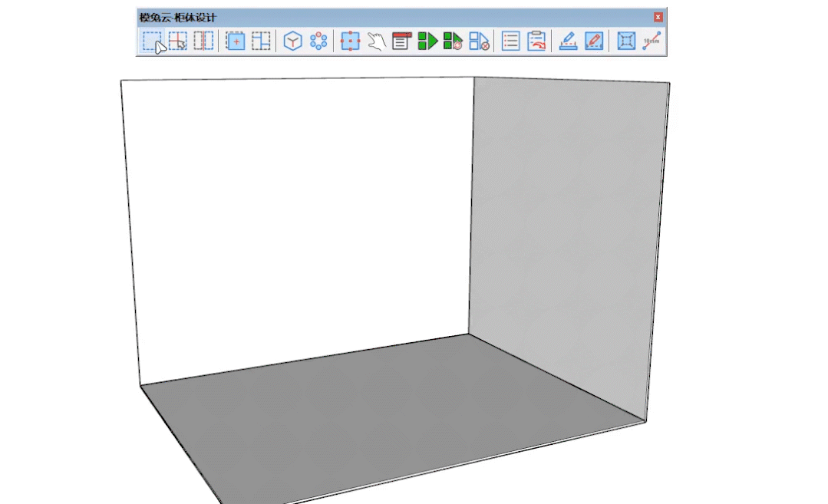Activate the hand tool
The width and height of the screenshot is (828, 504).
(375, 41)
